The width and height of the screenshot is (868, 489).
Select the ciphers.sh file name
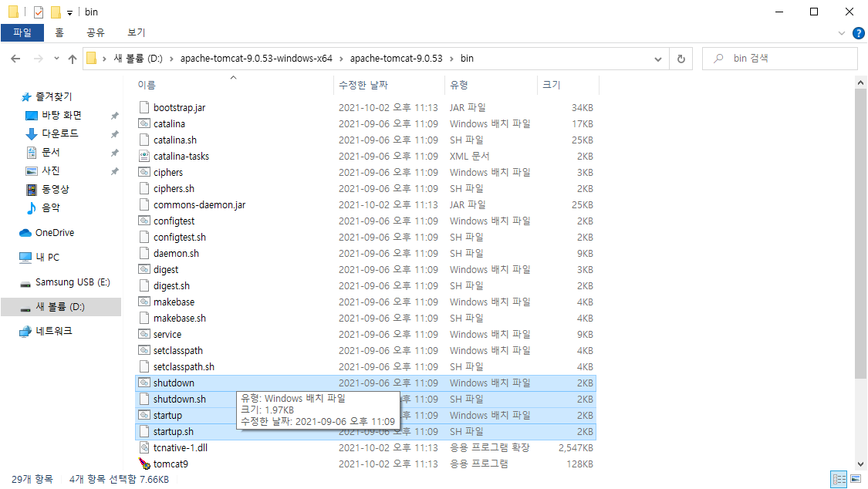[174, 189]
